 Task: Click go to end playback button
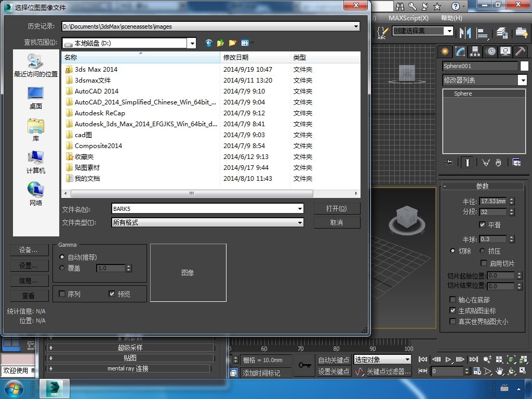pyautogui.click(x=474, y=360)
